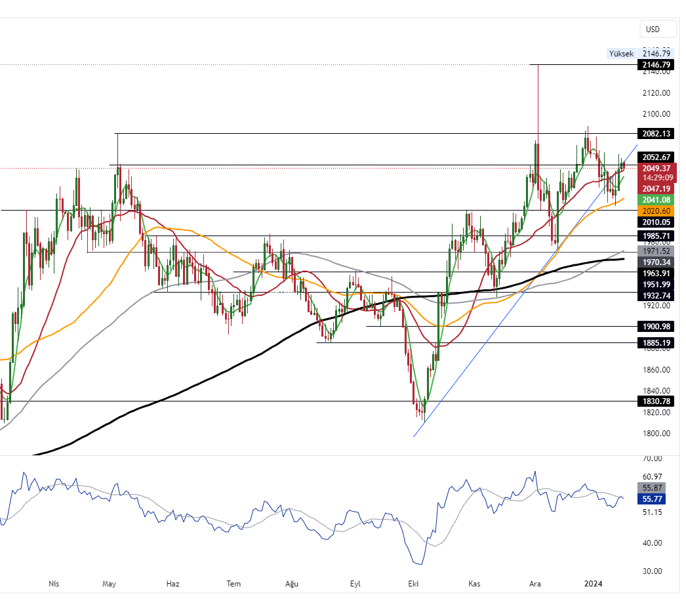Click the blue 55.77 RSI value label
Screen dimensions: 686x616
coord(651,499)
